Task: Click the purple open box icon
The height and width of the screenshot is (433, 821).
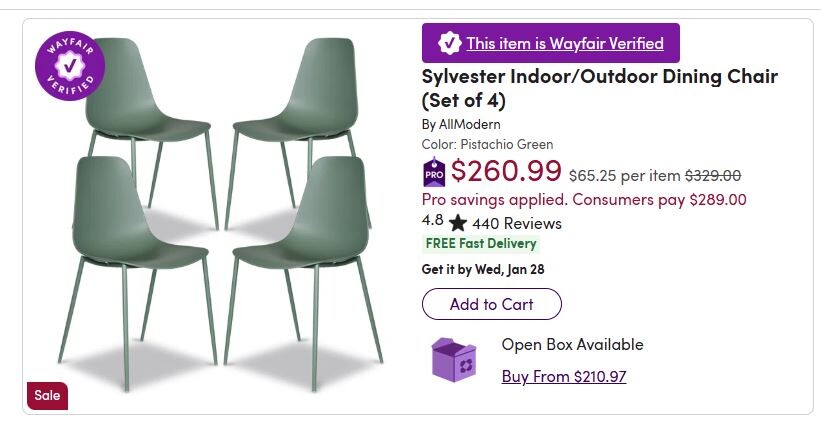Action: (x=454, y=358)
